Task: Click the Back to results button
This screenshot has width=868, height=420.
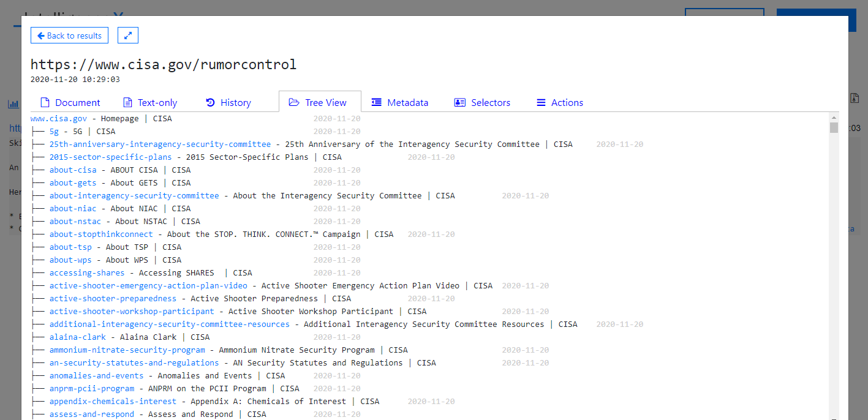Action: (x=70, y=36)
